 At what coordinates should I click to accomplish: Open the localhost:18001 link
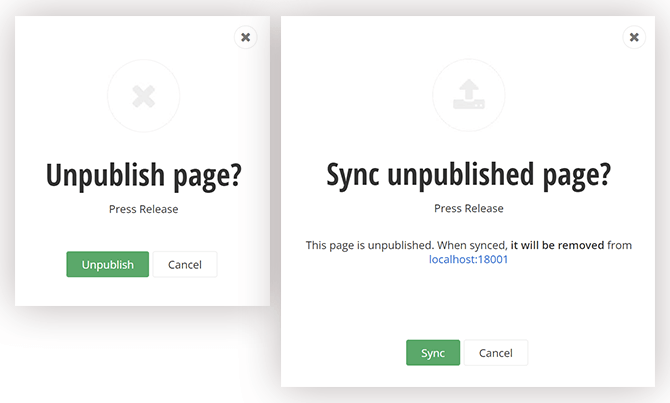pos(469,259)
